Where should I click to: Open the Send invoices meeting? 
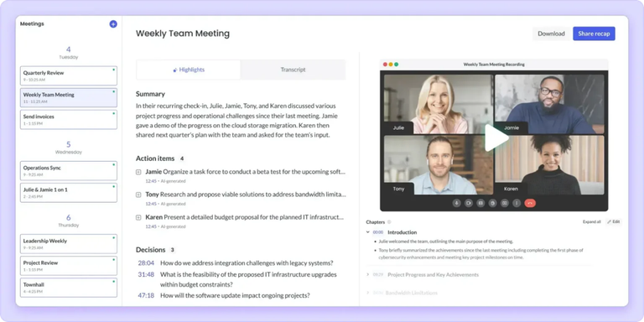[69, 120]
